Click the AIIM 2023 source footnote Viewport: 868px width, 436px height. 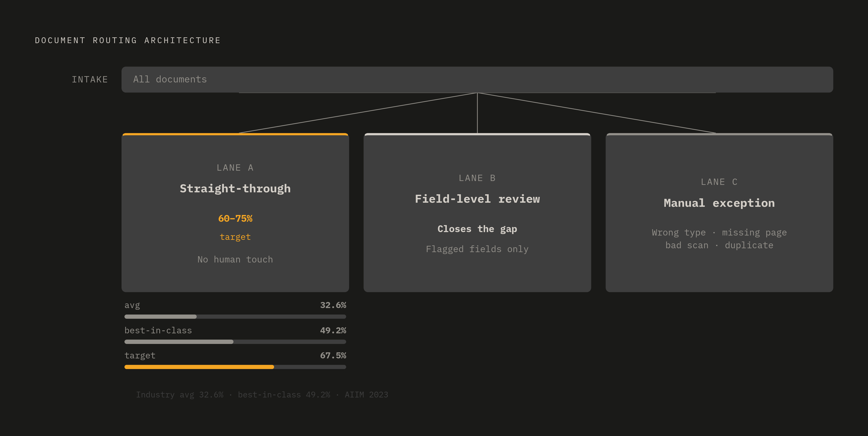pyautogui.click(x=262, y=395)
